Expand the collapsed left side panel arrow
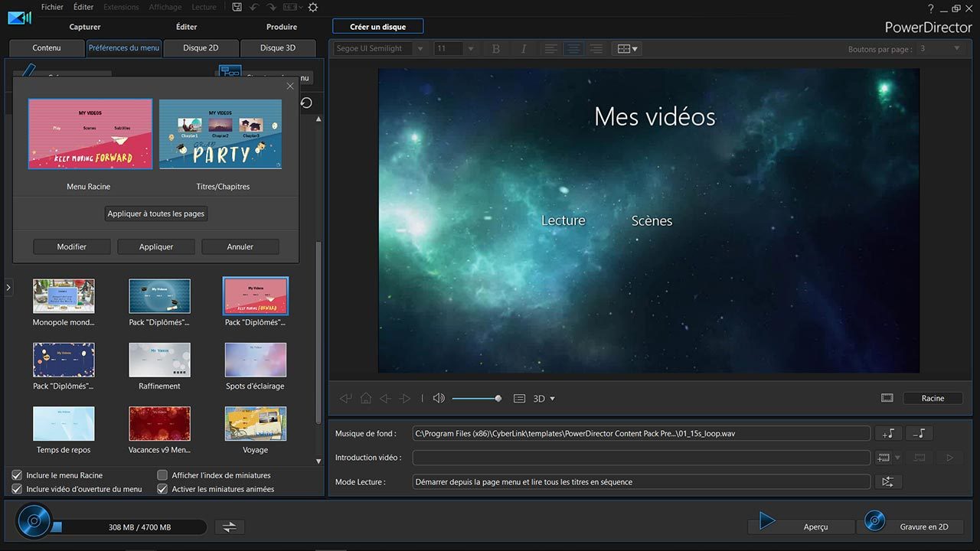 (x=8, y=288)
